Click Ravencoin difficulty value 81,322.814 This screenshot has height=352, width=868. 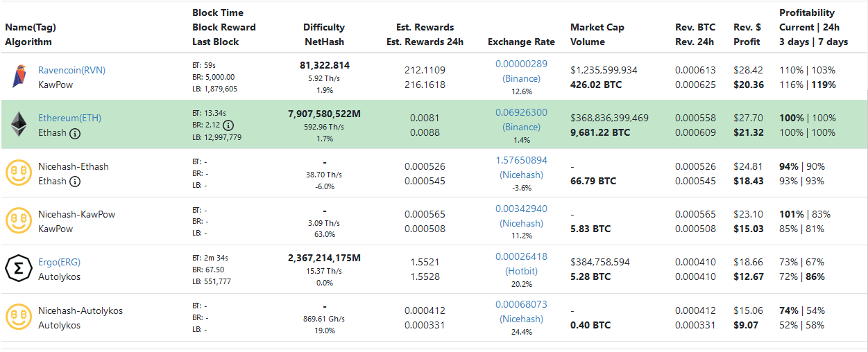325,65
